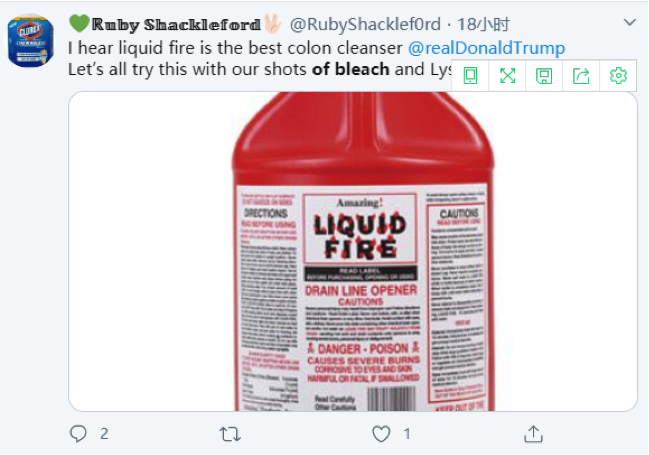This screenshot has width=649, height=455.
Task: Open the Clorox profile avatar
Action: tap(31, 41)
